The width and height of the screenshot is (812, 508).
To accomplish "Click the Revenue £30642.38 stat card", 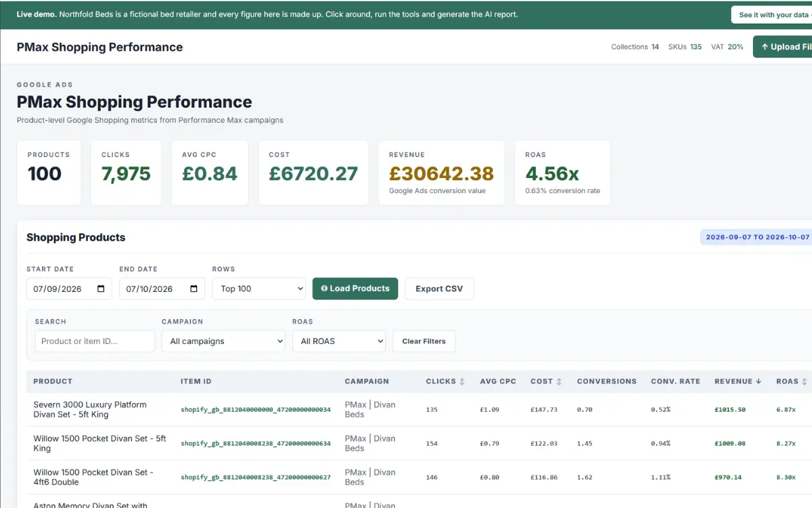I will tap(441, 173).
